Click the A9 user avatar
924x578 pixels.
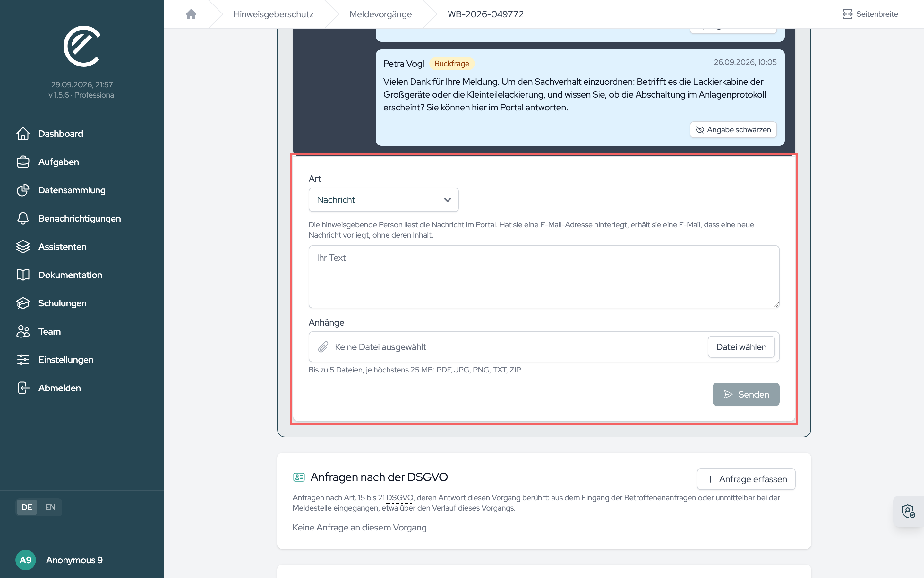click(x=26, y=560)
